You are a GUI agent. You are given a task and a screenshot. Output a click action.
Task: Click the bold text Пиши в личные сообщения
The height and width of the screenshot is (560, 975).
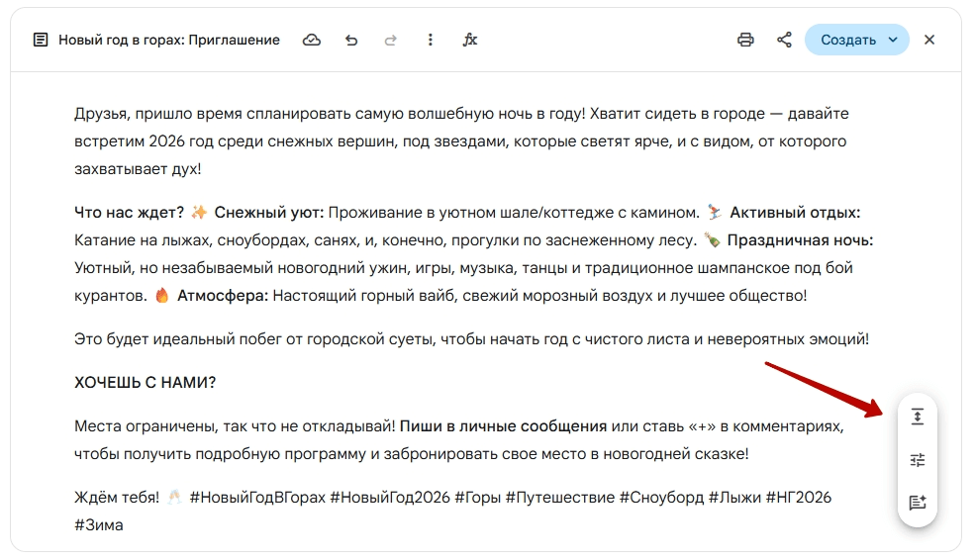pyautogui.click(x=503, y=426)
